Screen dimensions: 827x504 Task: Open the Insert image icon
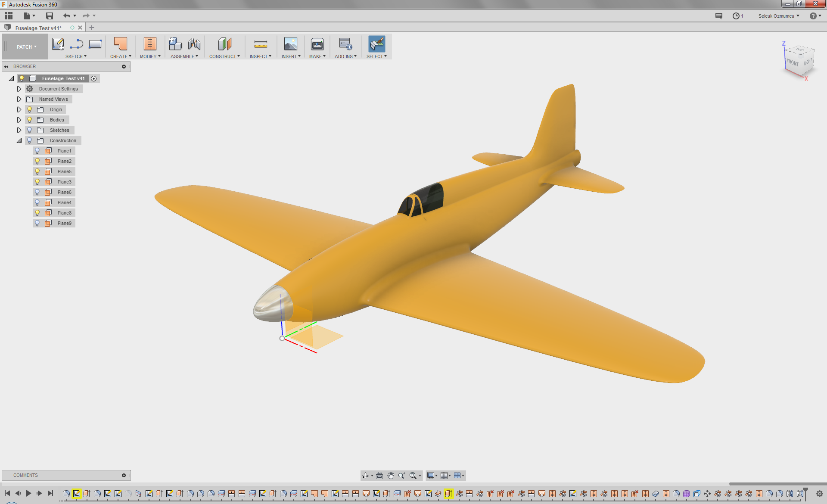(290, 44)
